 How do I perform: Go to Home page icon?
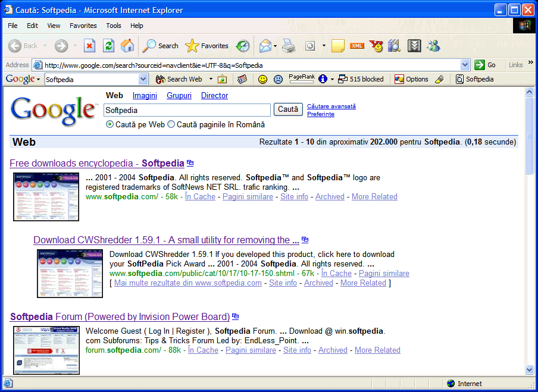coord(127,46)
